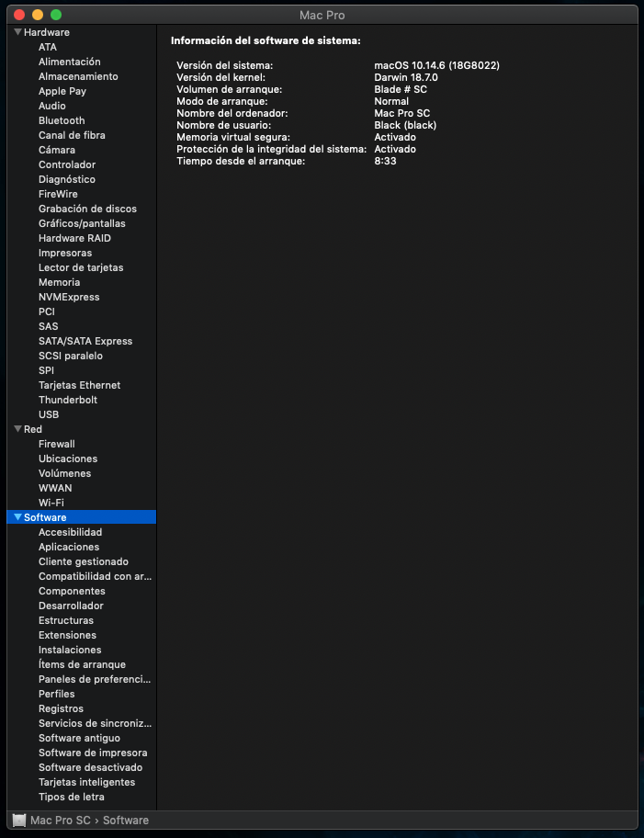Viewport: 644px width, 838px height.
Task: Select Thunderbolt in the sidebar
Action: 68,400
